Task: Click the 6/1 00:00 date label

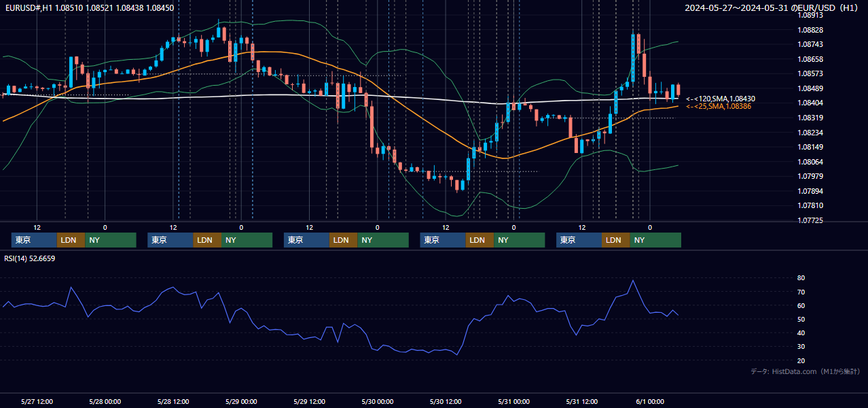Action: pyautogui.click(x=649, y=401)
